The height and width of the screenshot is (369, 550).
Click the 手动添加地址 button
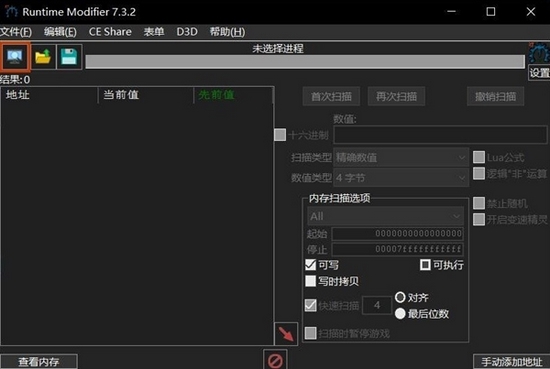(x=511, y=362)
